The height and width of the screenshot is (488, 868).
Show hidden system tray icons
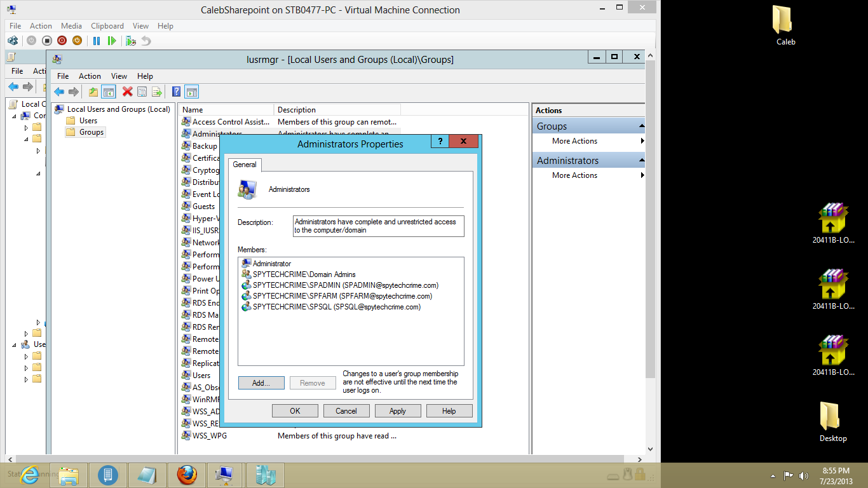[x=773, y=475]
